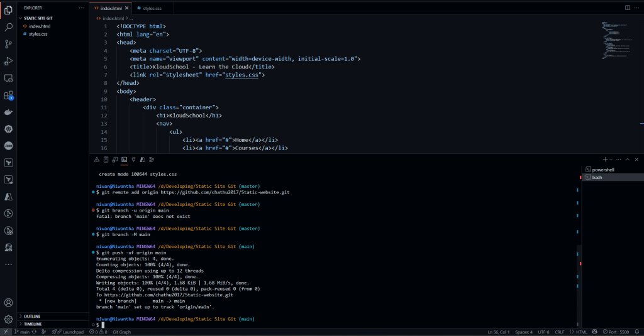This screenshot has width=644, height=336.
Task: Open the Manage gear settings icon
Action: point(9,319)
